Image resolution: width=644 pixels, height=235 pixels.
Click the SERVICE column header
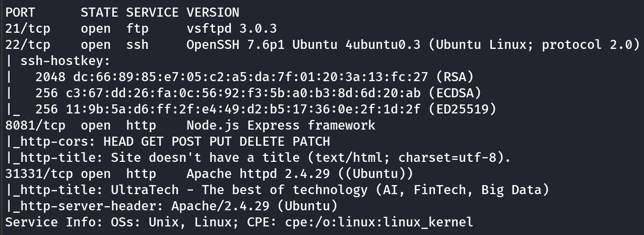pyautogui.click(x=152, y=12)
